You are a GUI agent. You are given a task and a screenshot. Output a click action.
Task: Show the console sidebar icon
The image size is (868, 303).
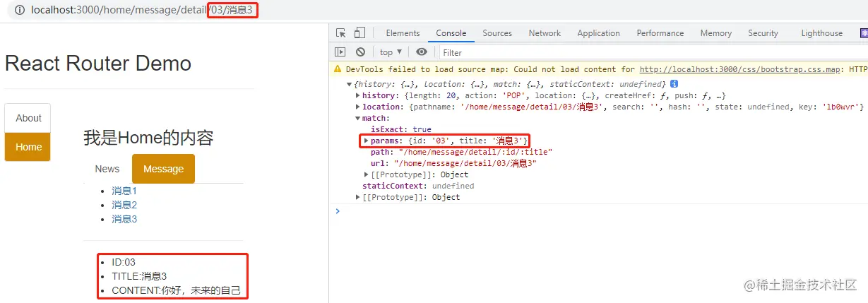(x=340, y=52)
